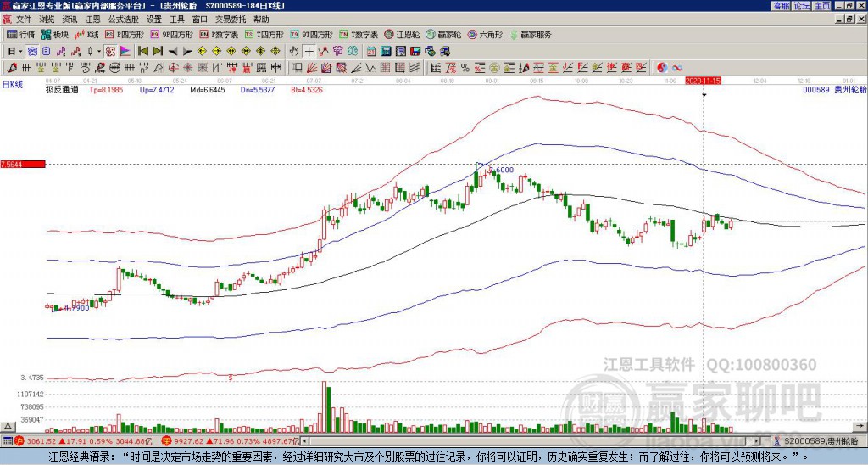Image resolution: width=868 pixels, height=465 pixels.
Task: Open the 设置 menu
Action: pos(154,20)
